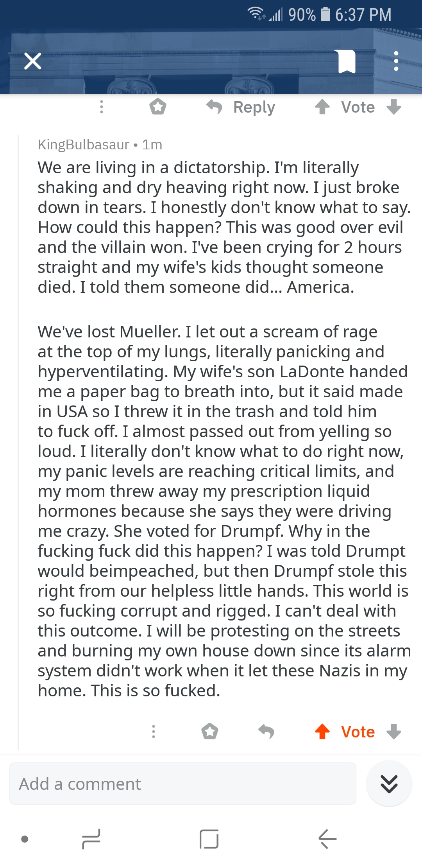Downvote the upper comment with down arrow
The height and width of the screenshot is (868, 422).
(x=394, y=107)
